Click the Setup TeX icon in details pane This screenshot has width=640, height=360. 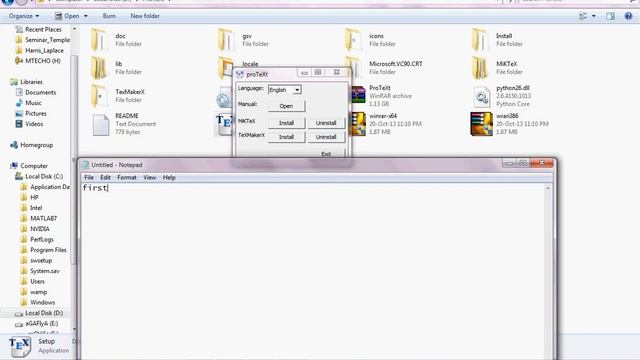click(x=20, y=347)
